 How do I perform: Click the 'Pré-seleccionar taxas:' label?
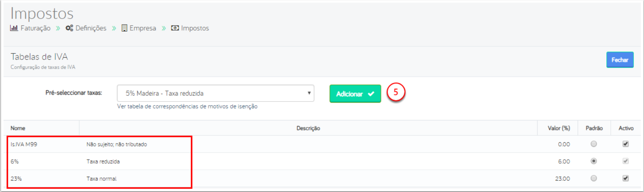click(x=74, y=93)
